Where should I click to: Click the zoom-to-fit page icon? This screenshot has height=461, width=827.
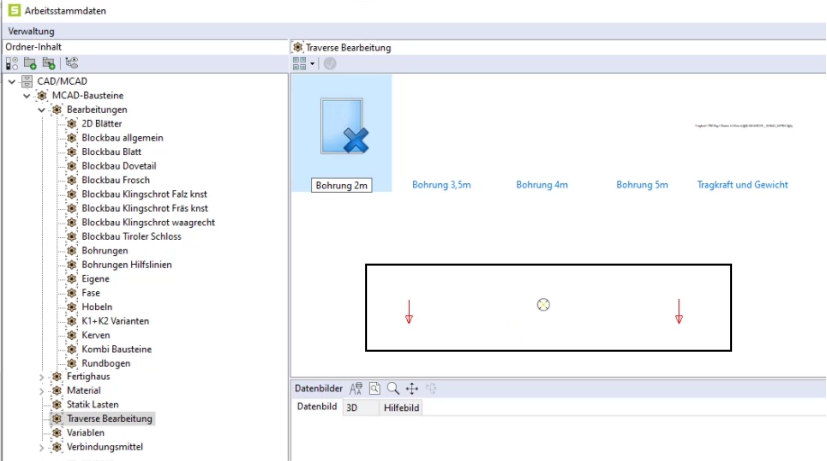[375, 388]
